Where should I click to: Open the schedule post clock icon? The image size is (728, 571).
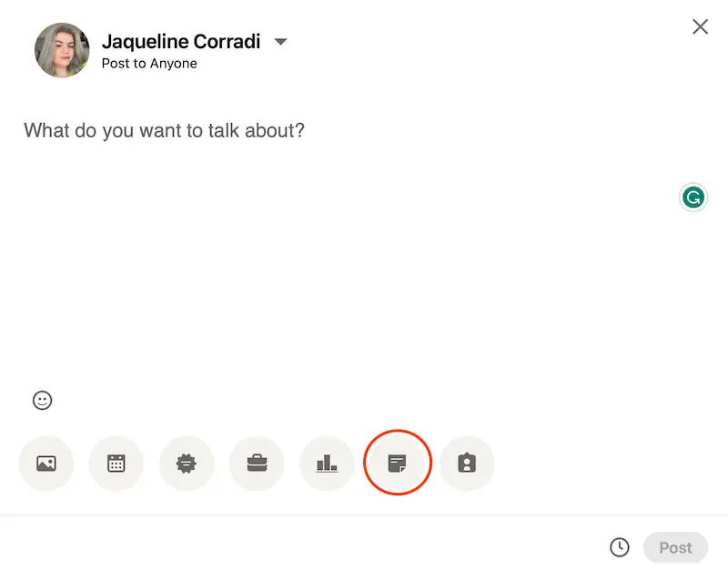coord(619,547)
